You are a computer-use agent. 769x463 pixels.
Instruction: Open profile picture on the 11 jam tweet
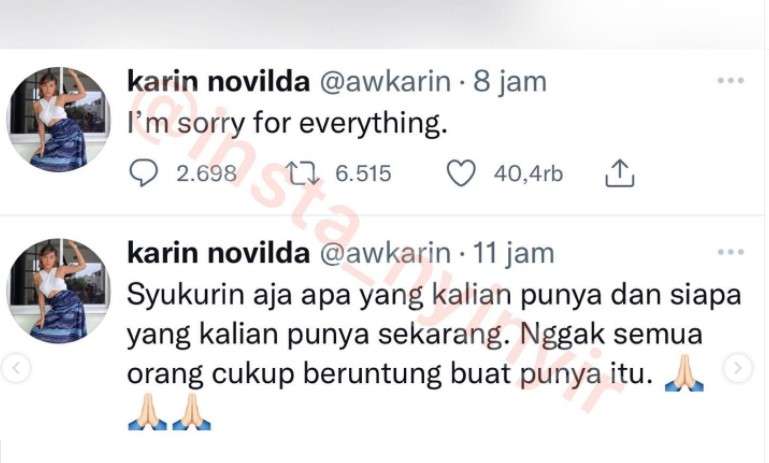[x=58, y=290]
